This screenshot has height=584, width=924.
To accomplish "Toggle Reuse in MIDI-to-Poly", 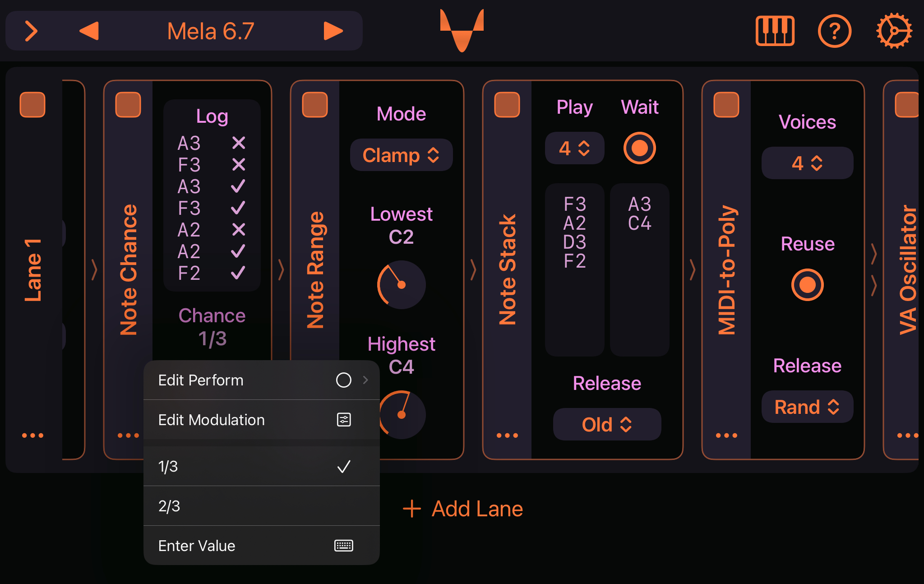I will pos(807,284).
